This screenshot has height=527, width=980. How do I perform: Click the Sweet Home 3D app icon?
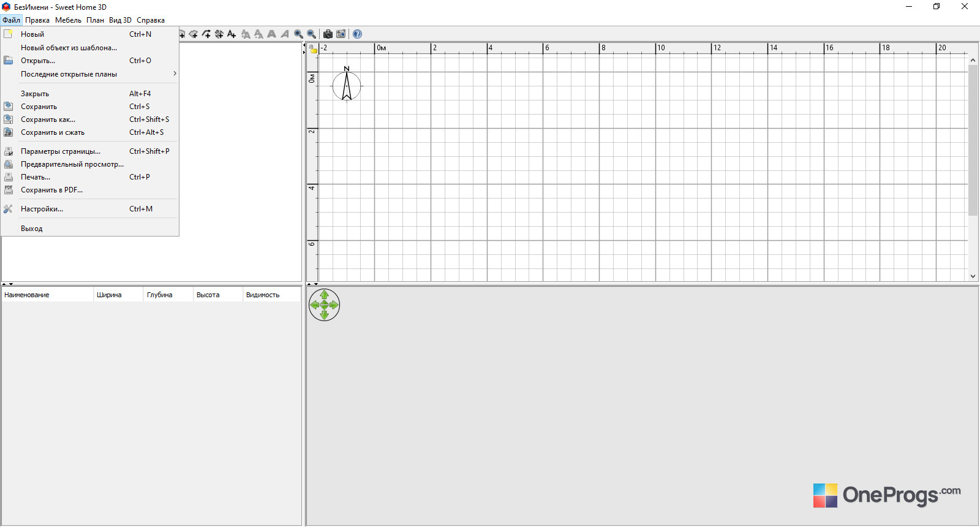point(6,7)
